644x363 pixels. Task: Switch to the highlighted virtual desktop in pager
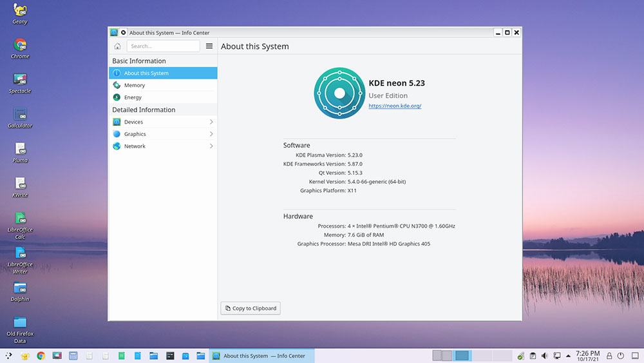point(462,356)
